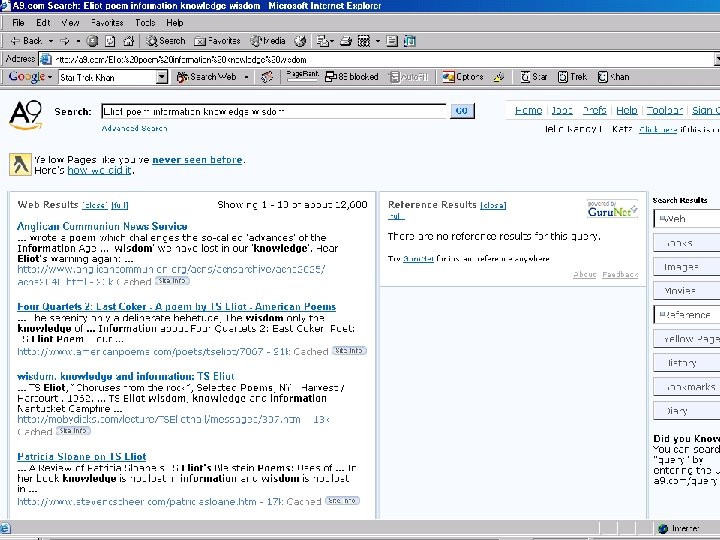Open Google toolbar Options

point(463,77)
